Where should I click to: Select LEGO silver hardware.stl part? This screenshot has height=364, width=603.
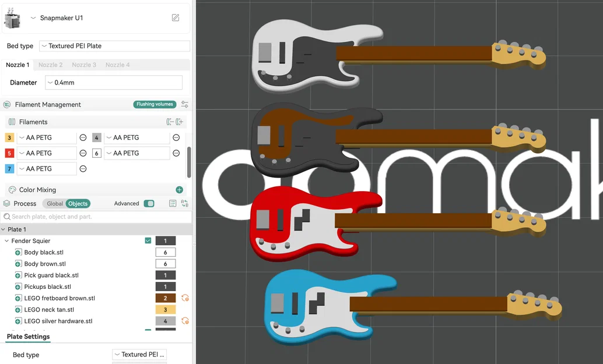(58, 321)
